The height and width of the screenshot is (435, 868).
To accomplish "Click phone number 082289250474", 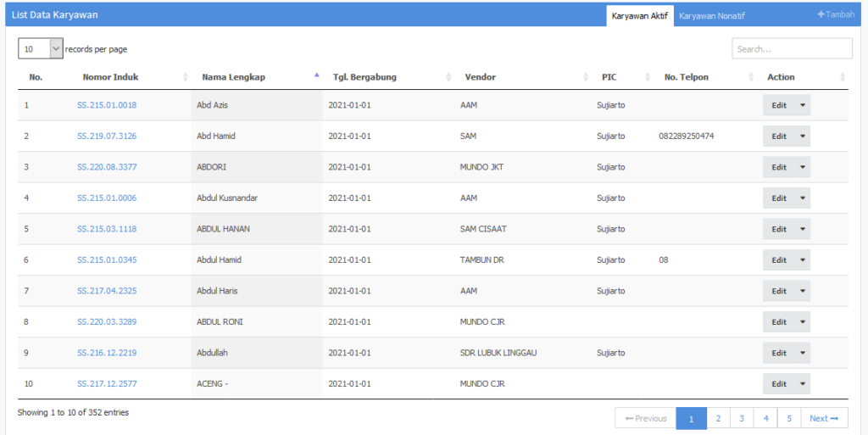I will (x=687, y=137).
